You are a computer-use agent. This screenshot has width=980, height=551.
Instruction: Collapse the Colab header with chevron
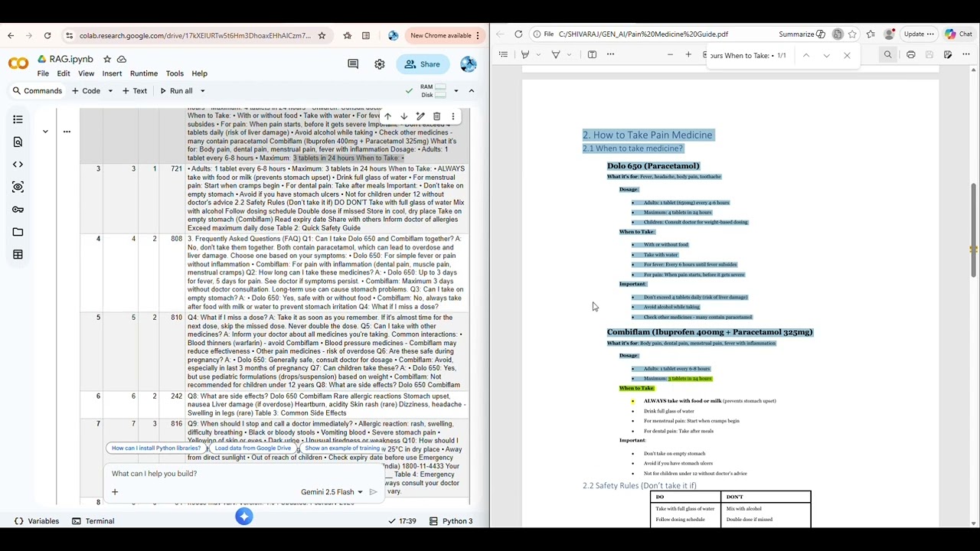point(472,91)
